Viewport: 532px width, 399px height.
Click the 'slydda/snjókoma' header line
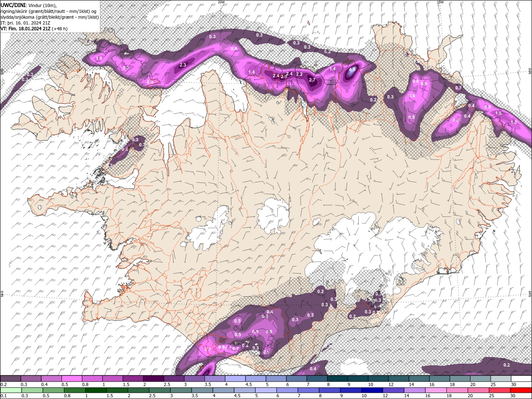coord(49,17)
